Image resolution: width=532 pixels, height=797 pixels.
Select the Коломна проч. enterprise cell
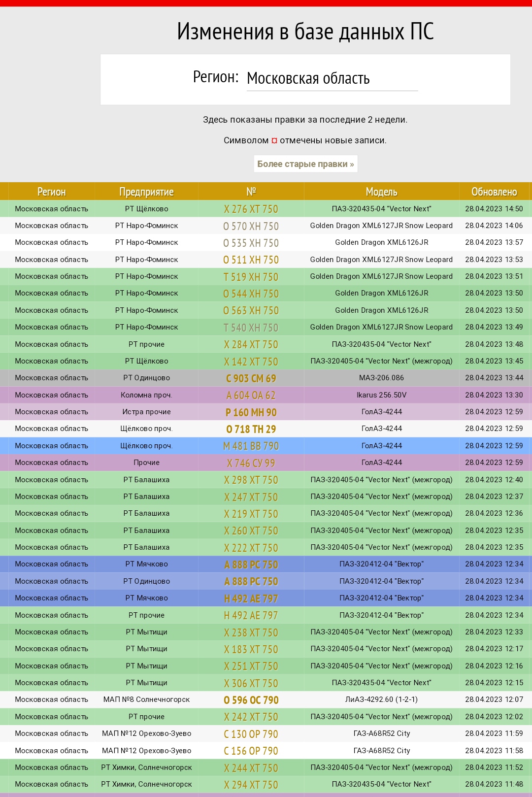click(x=146, y=395)
